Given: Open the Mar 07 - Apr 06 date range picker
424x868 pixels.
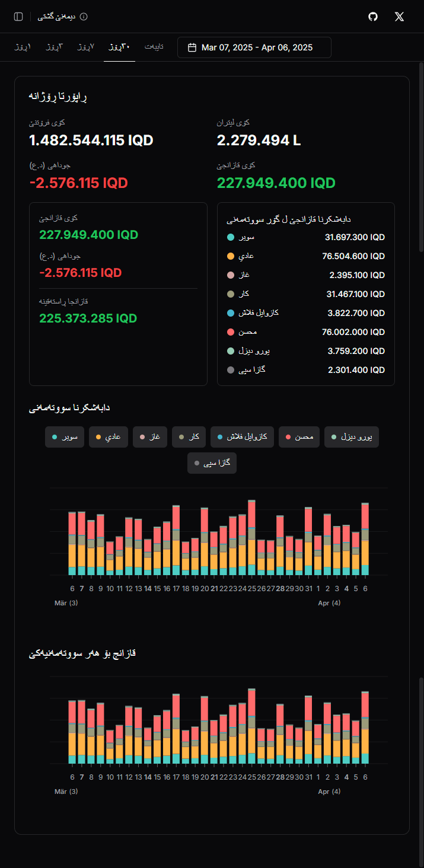Looking at the screenshot, I should pyautogui.click(x=254, y=47).
